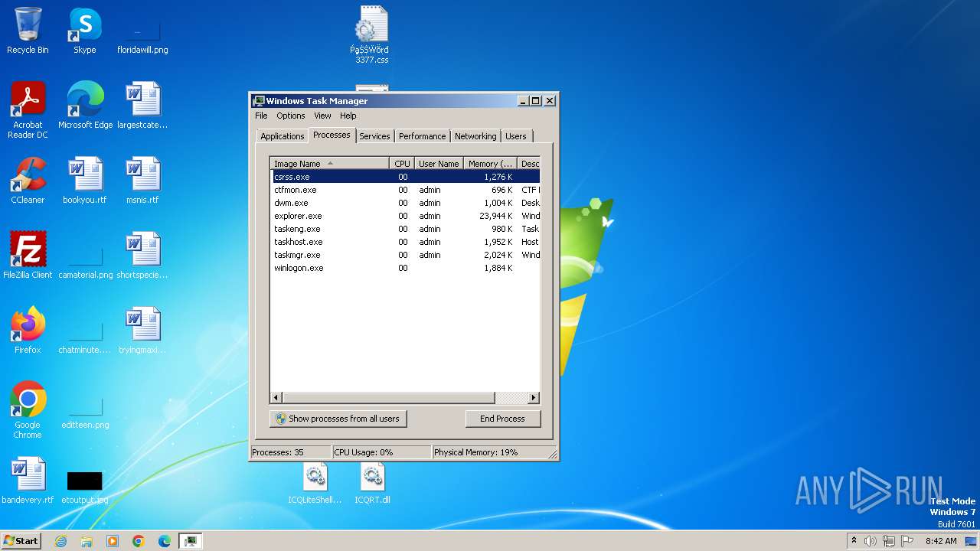The image size is (980, 551).
Task: Click the horizontal scrollbar left arrow
Action: (277, 398)
